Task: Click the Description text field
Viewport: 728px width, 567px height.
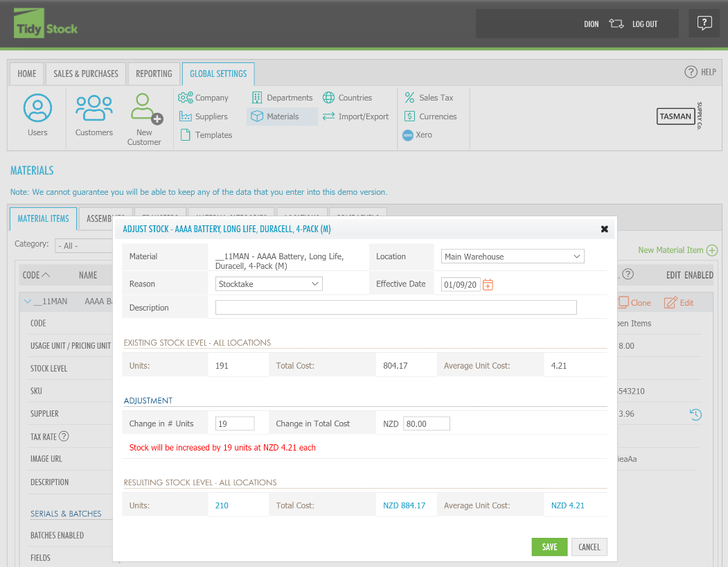Action: pyautogui.click(x=396, y=308)
